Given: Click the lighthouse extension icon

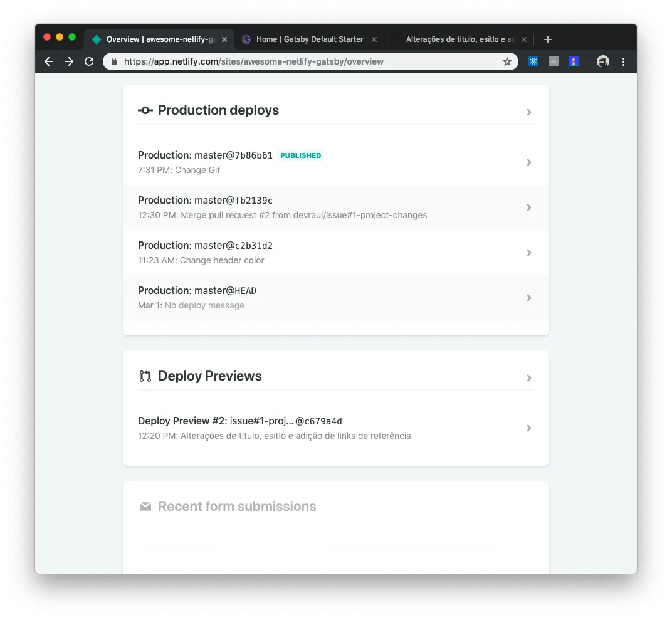Looking at the screenshot, I should [x=574, y=61].
